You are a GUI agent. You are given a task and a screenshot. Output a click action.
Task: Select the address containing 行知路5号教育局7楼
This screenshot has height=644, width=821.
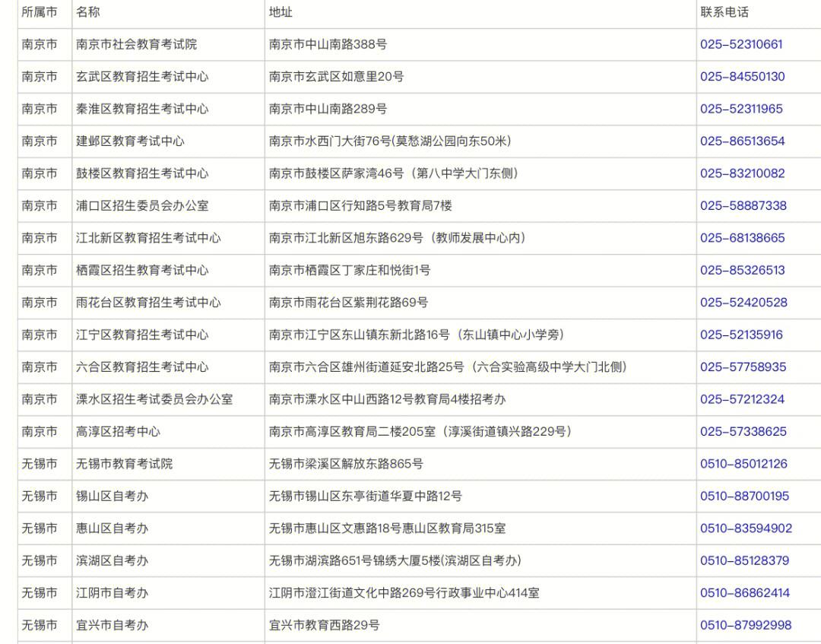[x=360, y=206]
